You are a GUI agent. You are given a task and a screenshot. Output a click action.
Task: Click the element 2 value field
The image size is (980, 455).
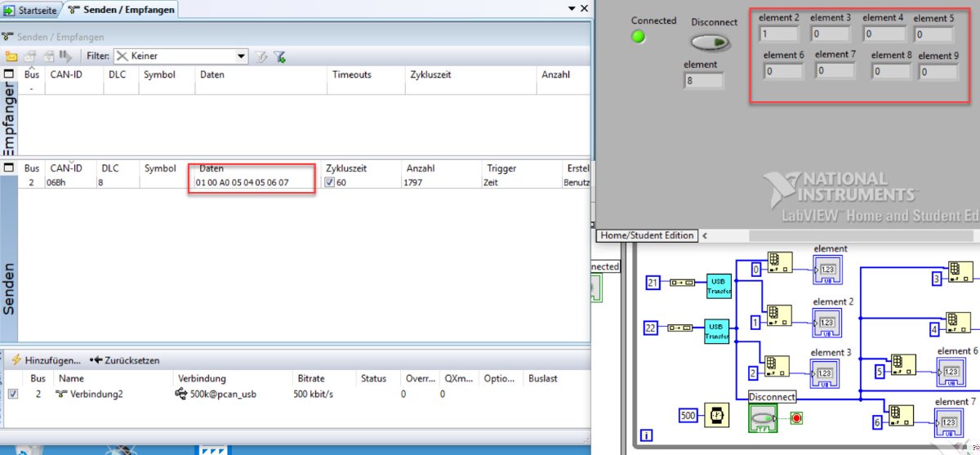click(778, 34)
